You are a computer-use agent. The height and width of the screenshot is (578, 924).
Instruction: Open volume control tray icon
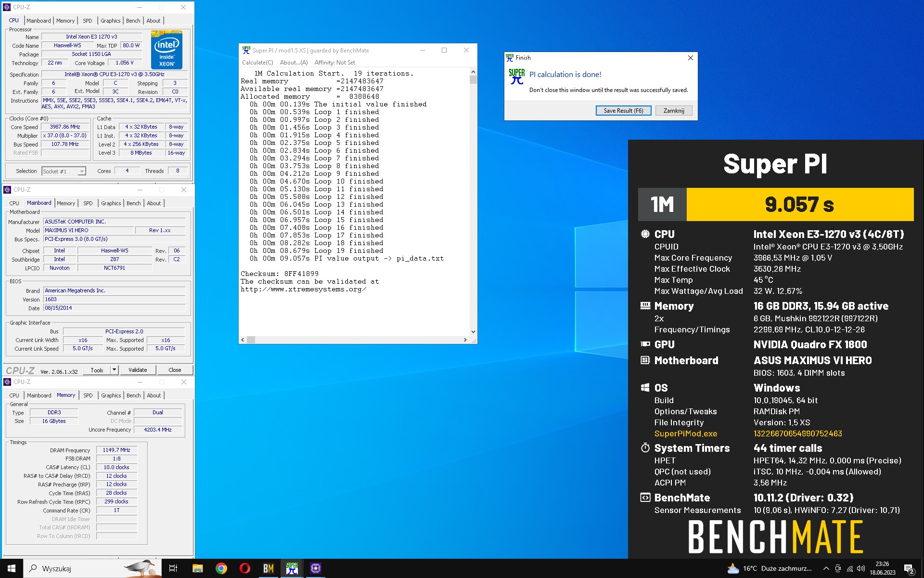[861, 568]
